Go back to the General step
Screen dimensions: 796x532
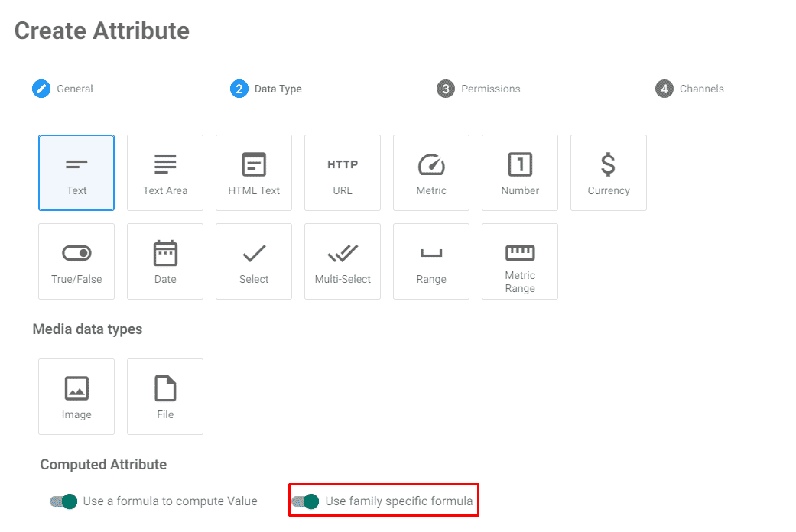pyautogui.click(x=63, y=89)
